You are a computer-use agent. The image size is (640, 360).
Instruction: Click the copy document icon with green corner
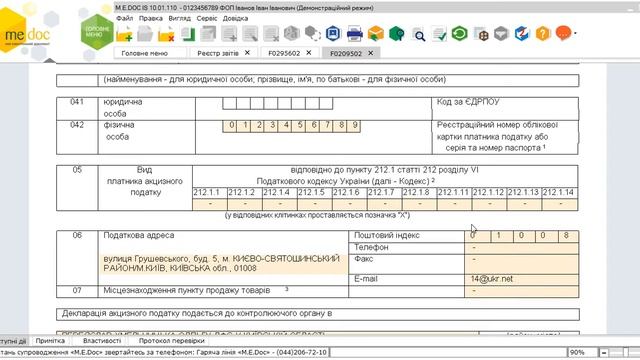187,34
